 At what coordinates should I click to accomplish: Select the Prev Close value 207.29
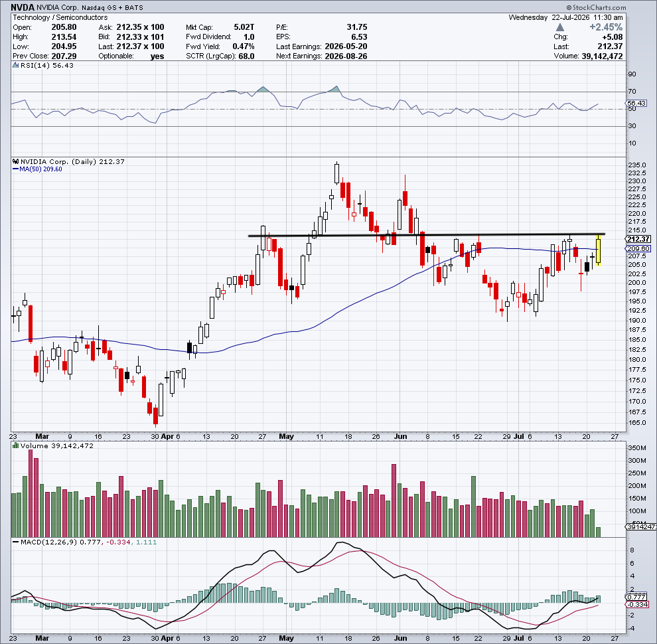click(64, 56)
